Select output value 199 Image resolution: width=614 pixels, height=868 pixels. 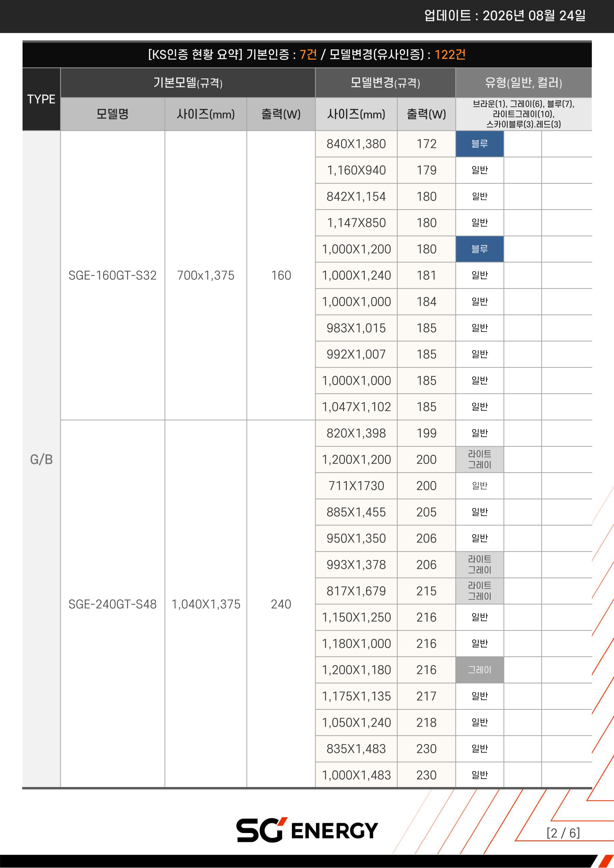point(426,433)
